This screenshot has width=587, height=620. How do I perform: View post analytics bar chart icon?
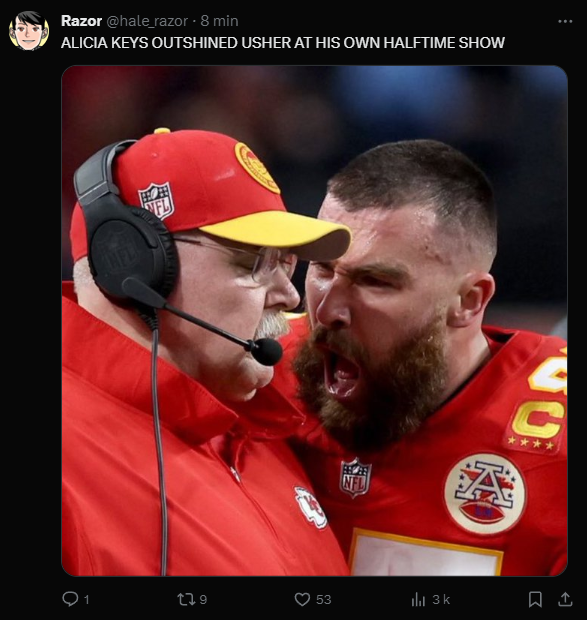(x=418, y=599)
